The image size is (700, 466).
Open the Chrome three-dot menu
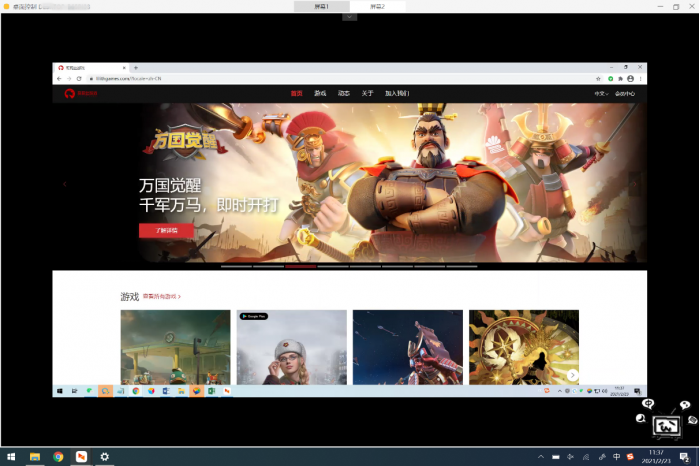pos(641,79)
